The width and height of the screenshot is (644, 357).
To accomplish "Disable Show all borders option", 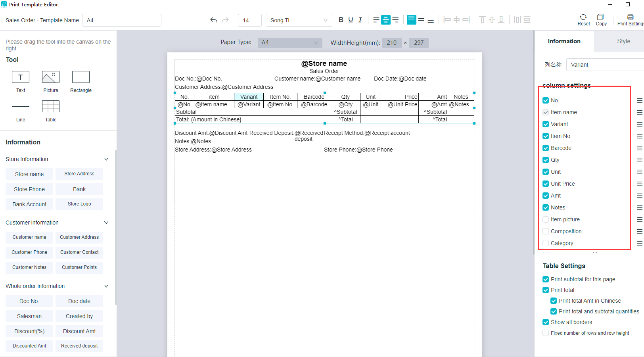I will (x=546, y=322).
